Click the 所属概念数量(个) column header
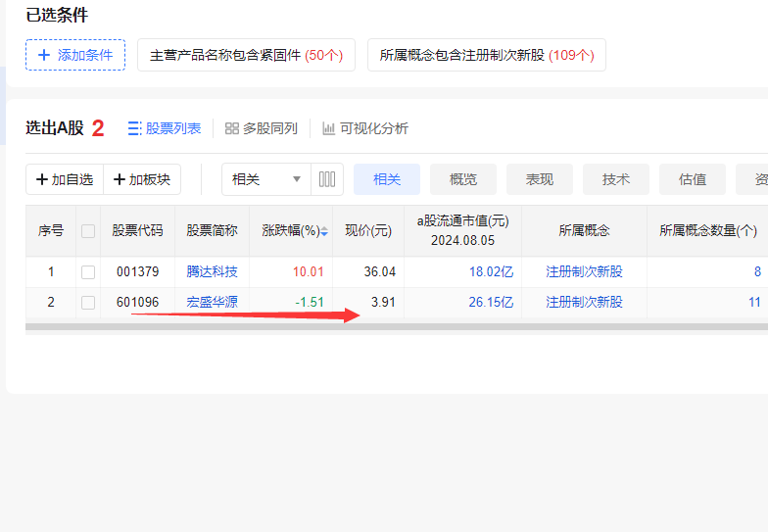This screenshot has height=532, width=768. coord(708,231)
